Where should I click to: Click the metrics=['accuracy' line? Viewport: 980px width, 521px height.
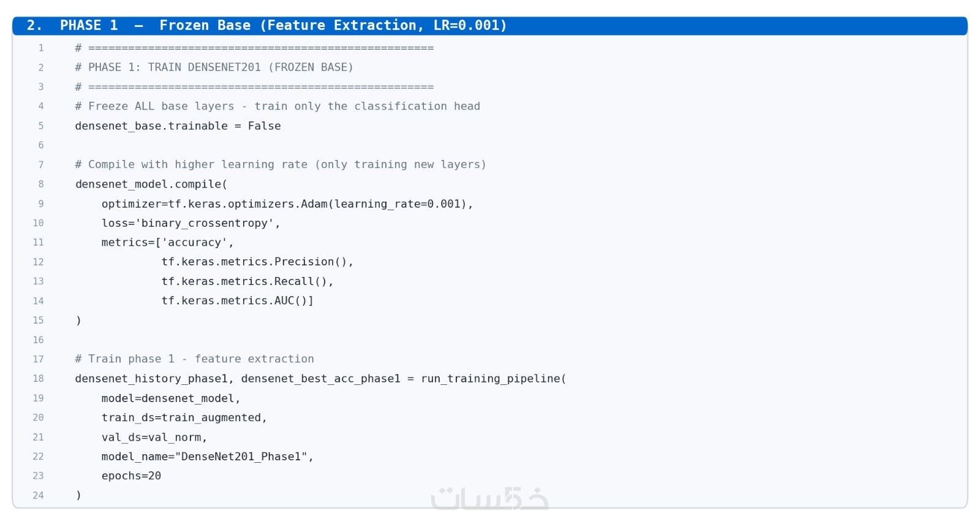coord(167,243)
